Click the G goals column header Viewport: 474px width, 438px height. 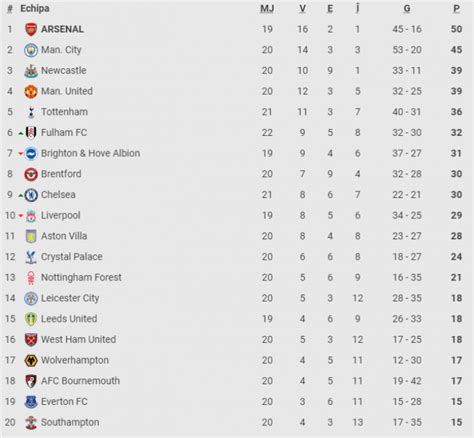[407, 9]
